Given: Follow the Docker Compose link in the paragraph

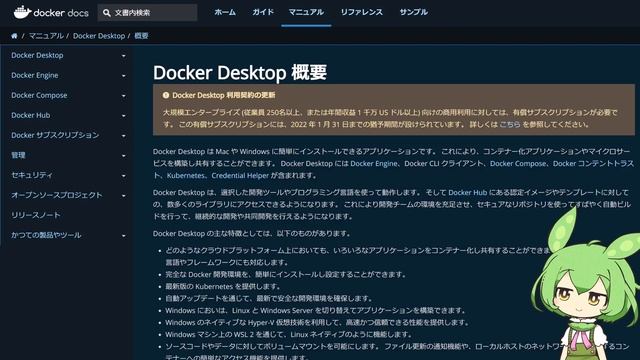Looking at the screenshot, I should pyautogui.click(x=518, y=163).
